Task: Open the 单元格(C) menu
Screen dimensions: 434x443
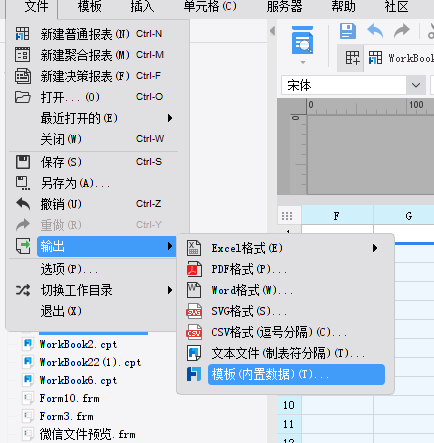Action: (210, 7)
